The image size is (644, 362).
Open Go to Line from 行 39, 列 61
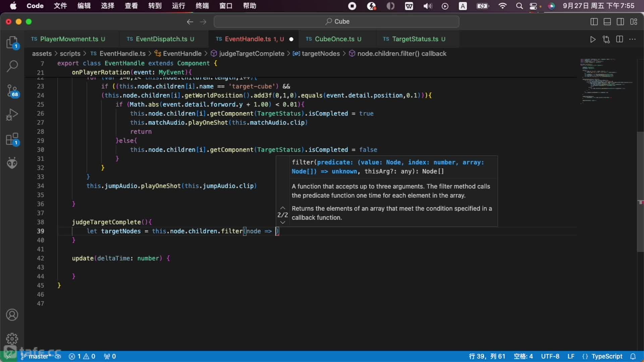487,356
